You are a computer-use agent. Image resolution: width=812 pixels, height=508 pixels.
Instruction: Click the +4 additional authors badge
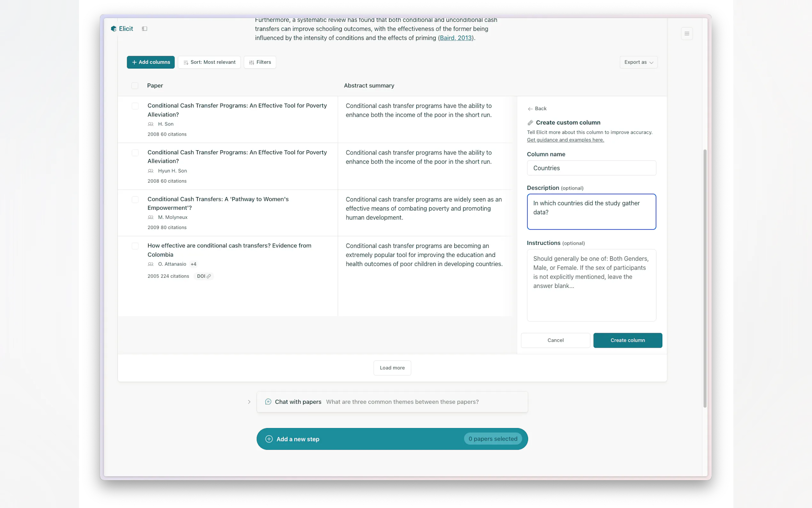point(193,264)
